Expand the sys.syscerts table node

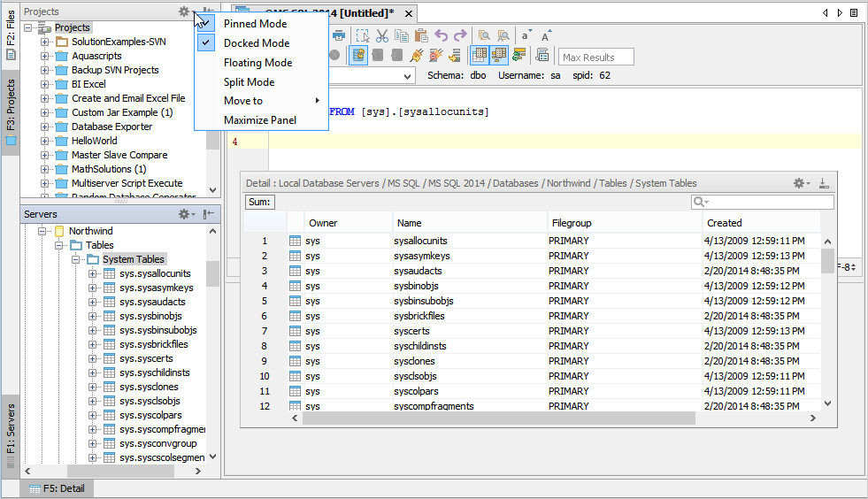(x=92, y=359)
